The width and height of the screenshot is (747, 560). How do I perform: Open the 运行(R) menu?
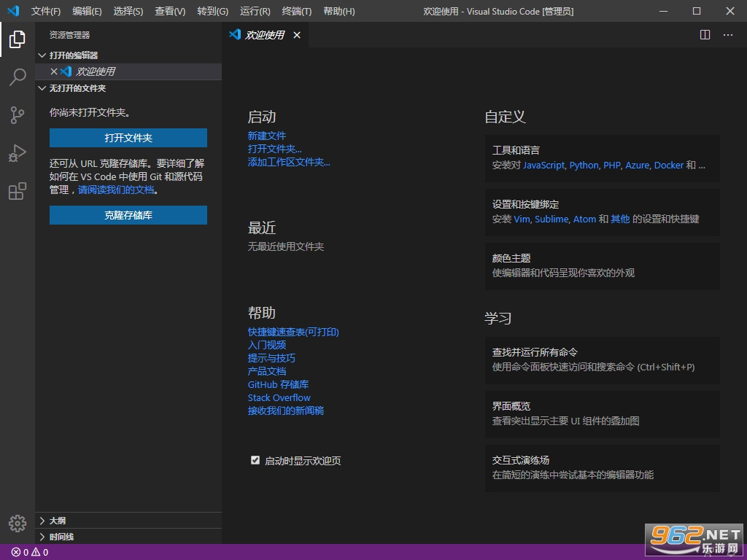point(255,11)
